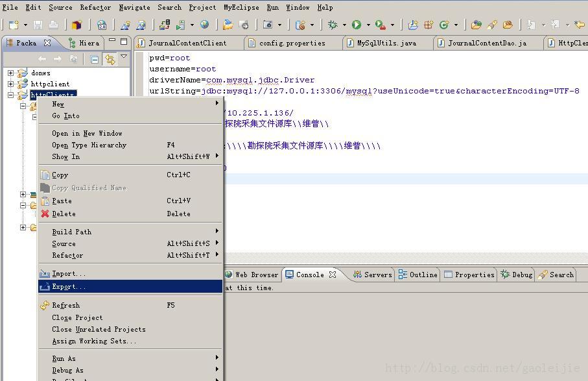Click the New Java Package icon
Image resolution: width=588 pixels, height=381 pixels.
tap(429, 25)
